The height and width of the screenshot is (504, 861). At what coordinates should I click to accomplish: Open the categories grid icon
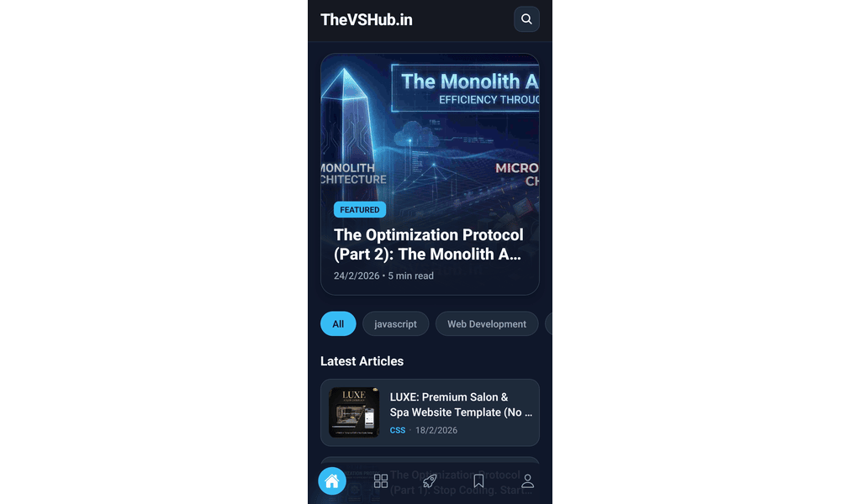[x=381, y=481]
